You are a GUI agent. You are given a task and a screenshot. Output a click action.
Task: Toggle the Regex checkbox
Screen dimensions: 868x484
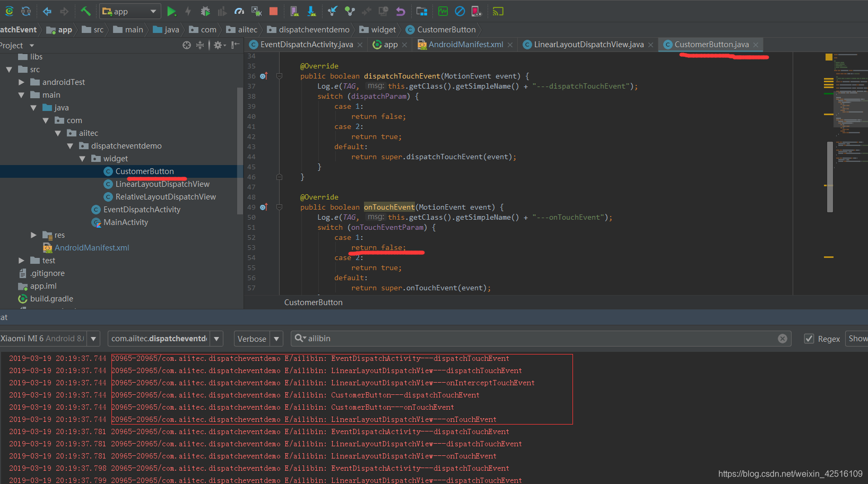[x=809, y=339]
